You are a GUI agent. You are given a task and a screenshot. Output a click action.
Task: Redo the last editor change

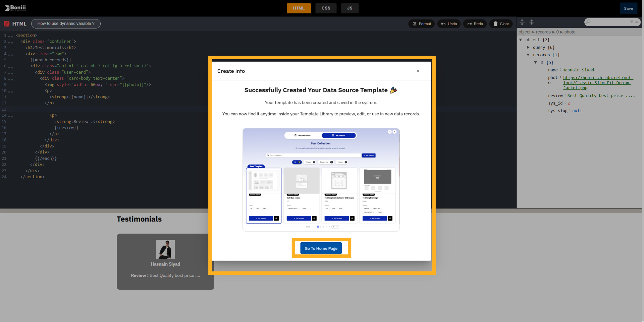[x=475, y=24]
